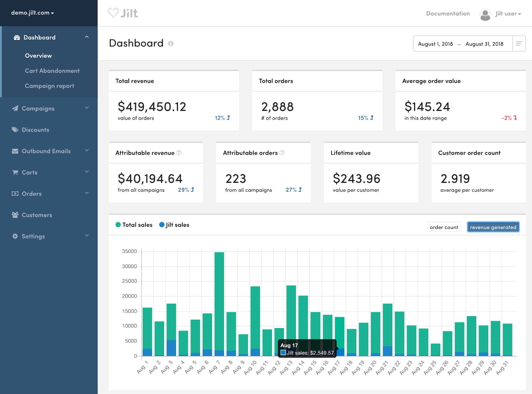Toggle the Jilt sales blue legend swatch
Screen dimensions: 532x394
(162, 225)
